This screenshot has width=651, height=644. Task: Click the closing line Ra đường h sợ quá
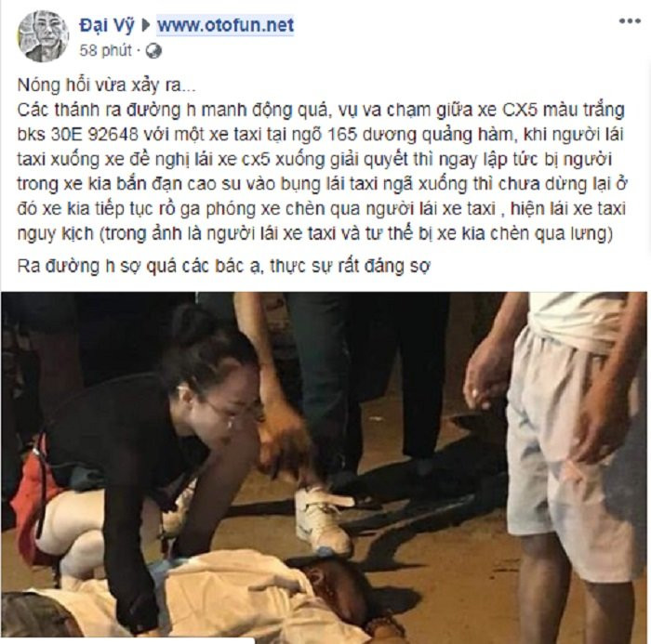[x=223, y=267]
